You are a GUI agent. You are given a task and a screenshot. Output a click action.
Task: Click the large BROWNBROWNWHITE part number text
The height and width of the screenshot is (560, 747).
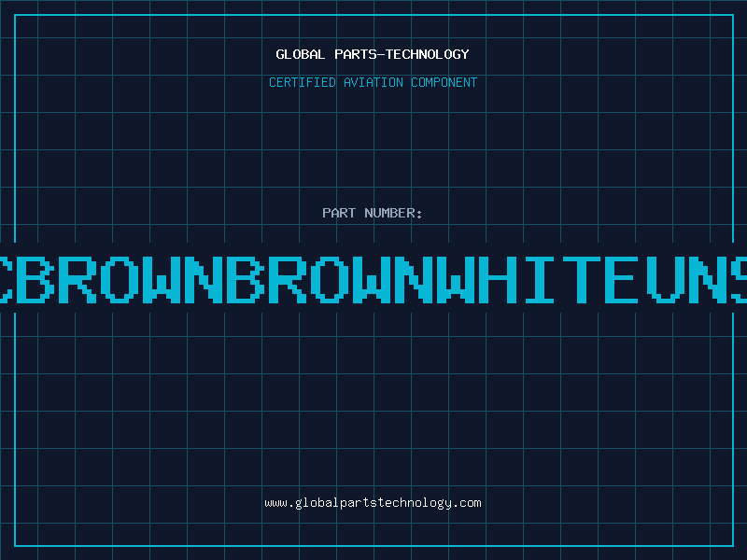point(373,280)
